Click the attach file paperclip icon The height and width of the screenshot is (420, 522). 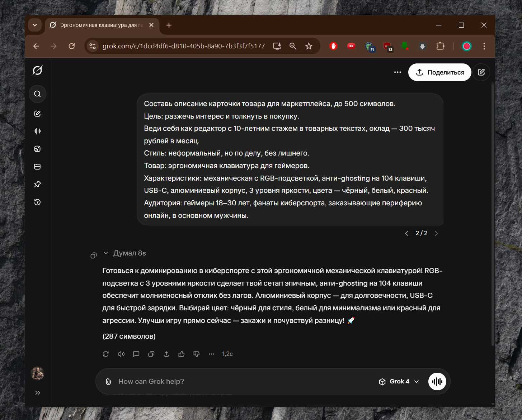click(108, 382)
